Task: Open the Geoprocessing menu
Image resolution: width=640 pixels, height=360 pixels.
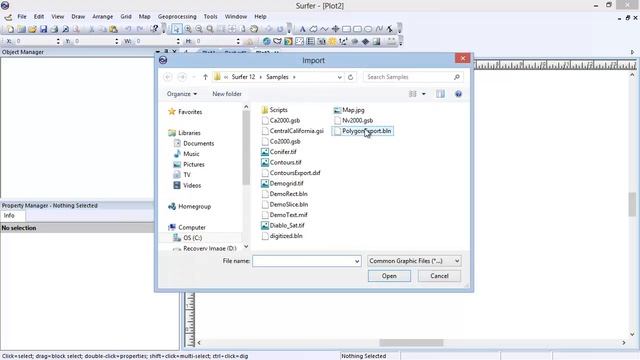Action: click(x=177, y=17)
